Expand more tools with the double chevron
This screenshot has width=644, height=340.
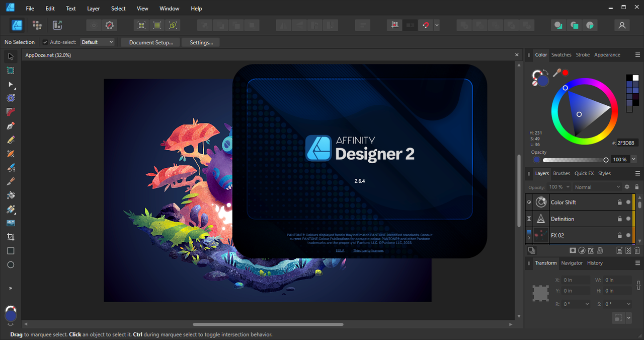coord(11,288)
